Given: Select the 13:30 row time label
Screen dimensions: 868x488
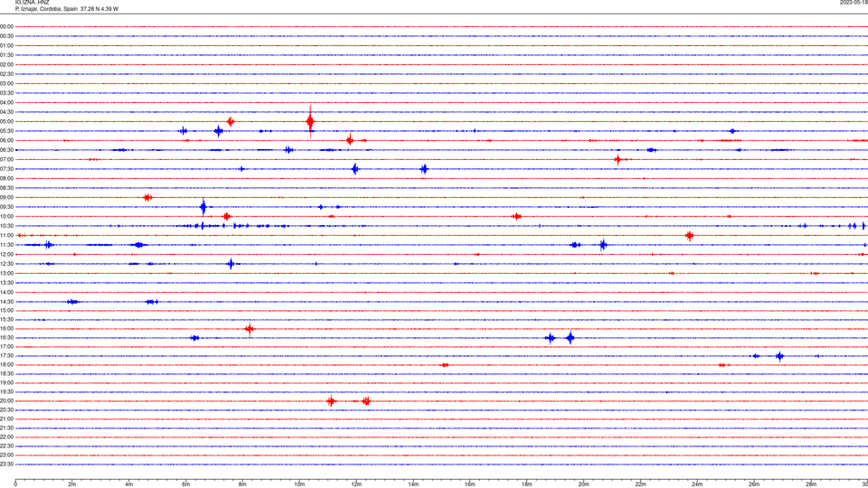Looking at the screenshot, I should [6, 283].
